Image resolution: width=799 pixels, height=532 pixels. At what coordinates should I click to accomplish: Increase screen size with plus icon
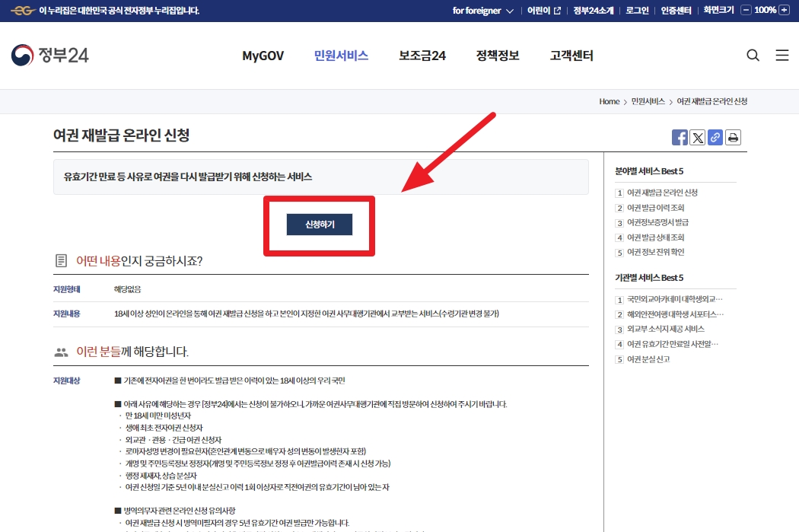[785, 10]
